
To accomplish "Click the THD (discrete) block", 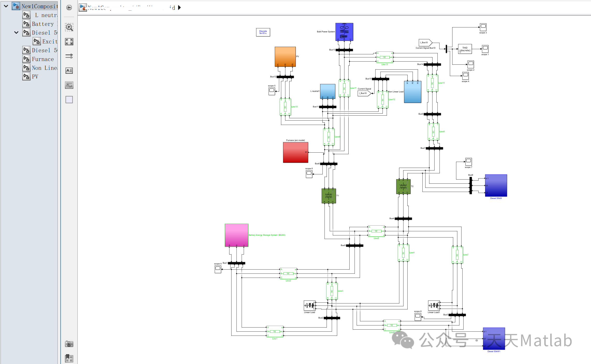I will coord(465,49).
